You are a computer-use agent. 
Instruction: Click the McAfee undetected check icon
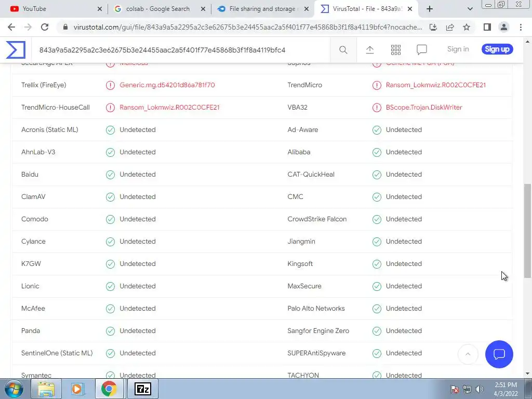(x=110, y=309)
